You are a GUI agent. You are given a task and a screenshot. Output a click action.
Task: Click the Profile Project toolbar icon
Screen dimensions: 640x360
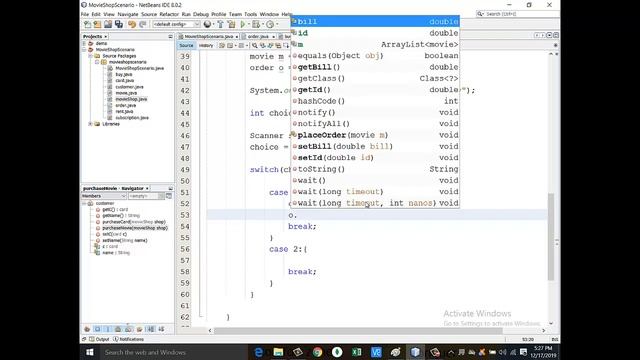[x=270, y=24]
